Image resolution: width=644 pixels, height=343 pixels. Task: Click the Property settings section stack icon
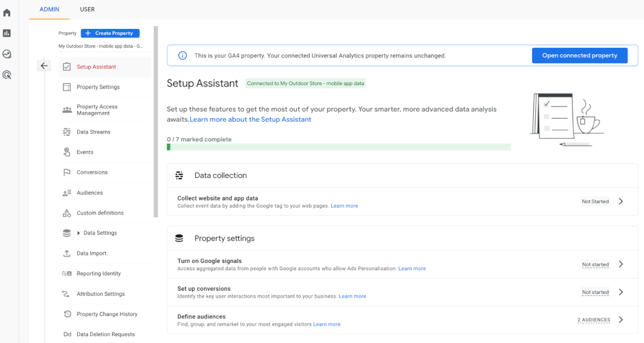[179, 239]
